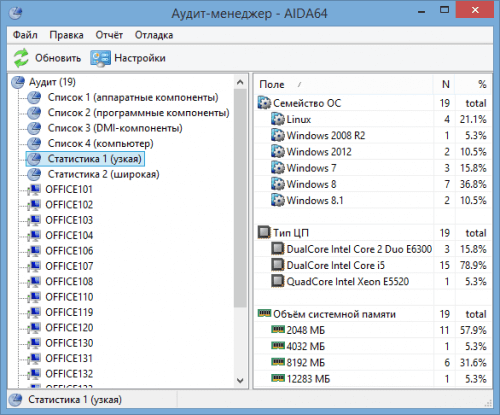Select the Аудит (19) root node

(x=52, y=82)
